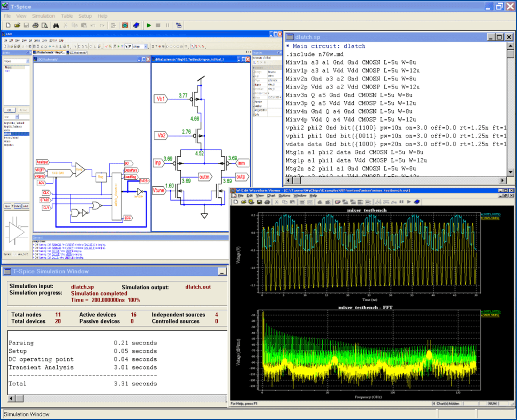
Task: Click the Simulation Window toolbar icon
Action: tap(179, 25)
